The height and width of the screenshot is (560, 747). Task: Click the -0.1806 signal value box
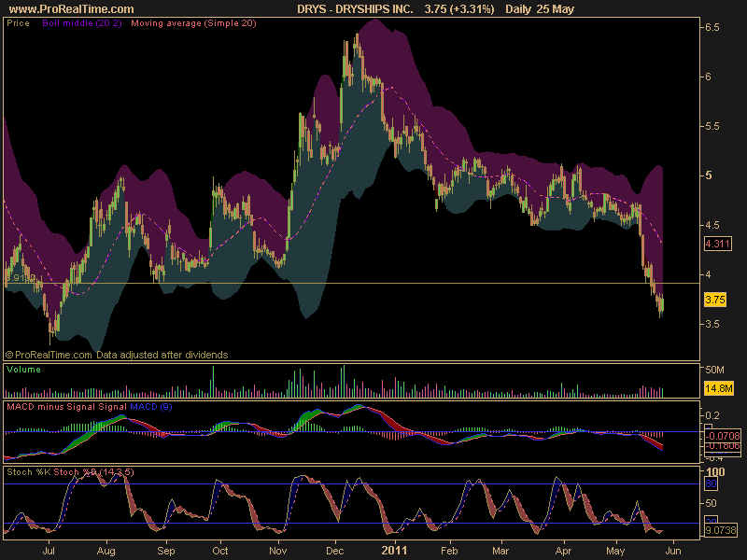pos(723,446)
